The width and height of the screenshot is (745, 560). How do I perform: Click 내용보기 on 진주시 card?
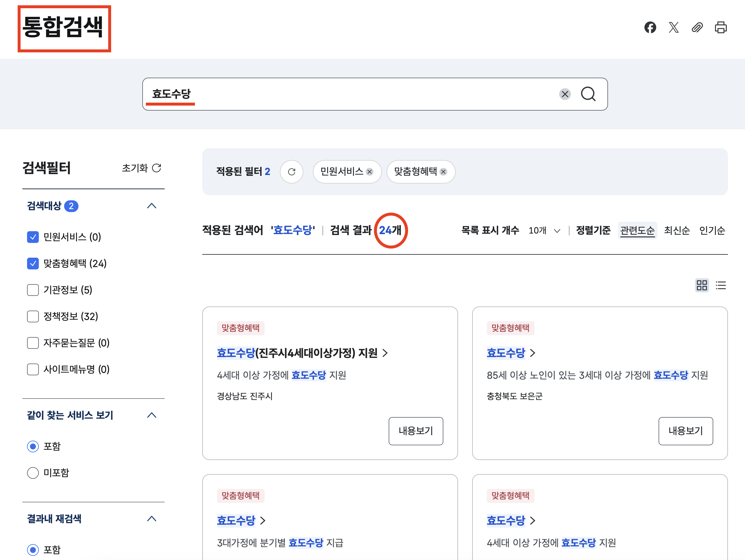click(x=416, y=431)
